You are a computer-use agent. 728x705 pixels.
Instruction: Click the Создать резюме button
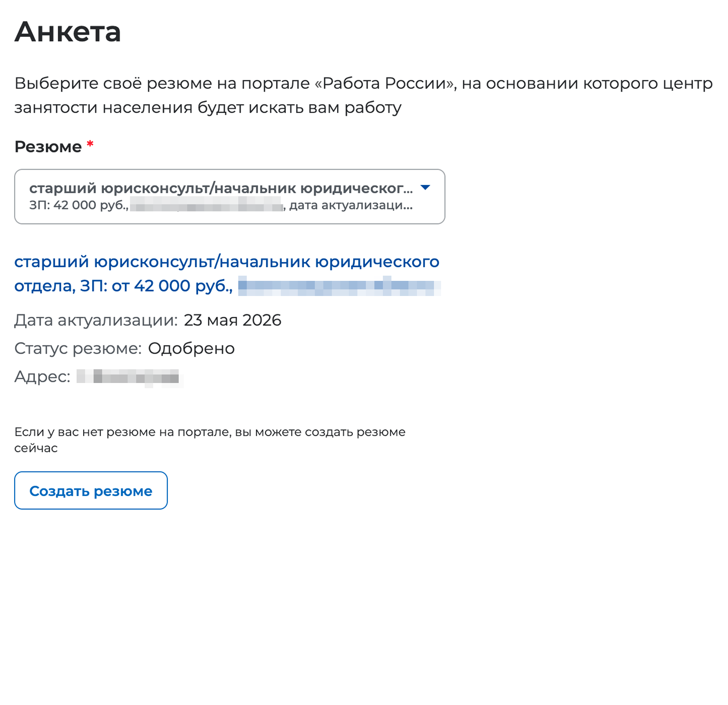pos(91,490)
